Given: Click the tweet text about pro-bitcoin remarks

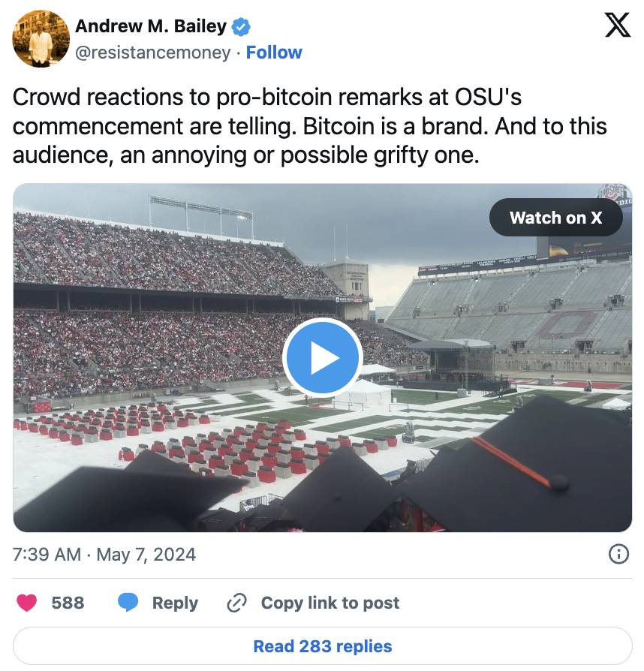Looking at the screenshot, I should click(x=310, y=126).
